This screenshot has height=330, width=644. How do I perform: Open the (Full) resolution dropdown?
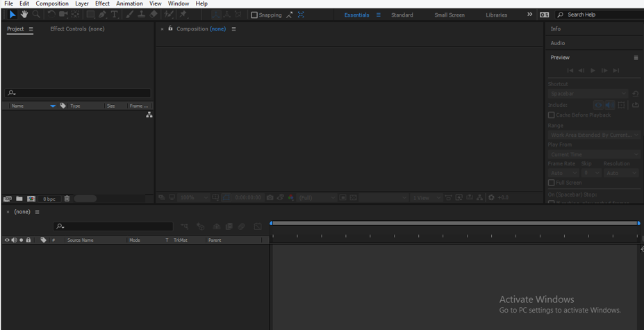(x=317, y=198)
